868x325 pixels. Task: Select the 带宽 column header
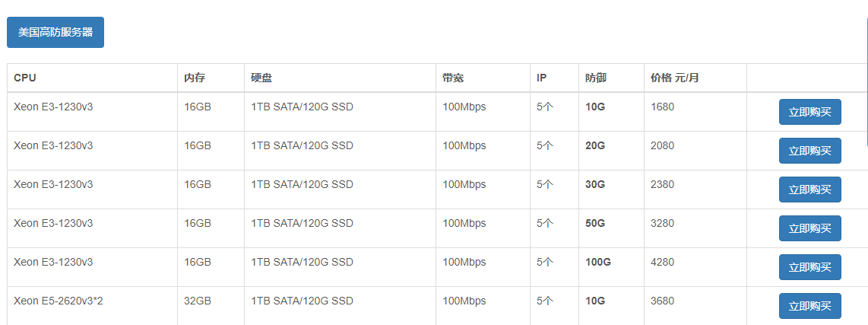pyautogui.click(x=453, y=78)
